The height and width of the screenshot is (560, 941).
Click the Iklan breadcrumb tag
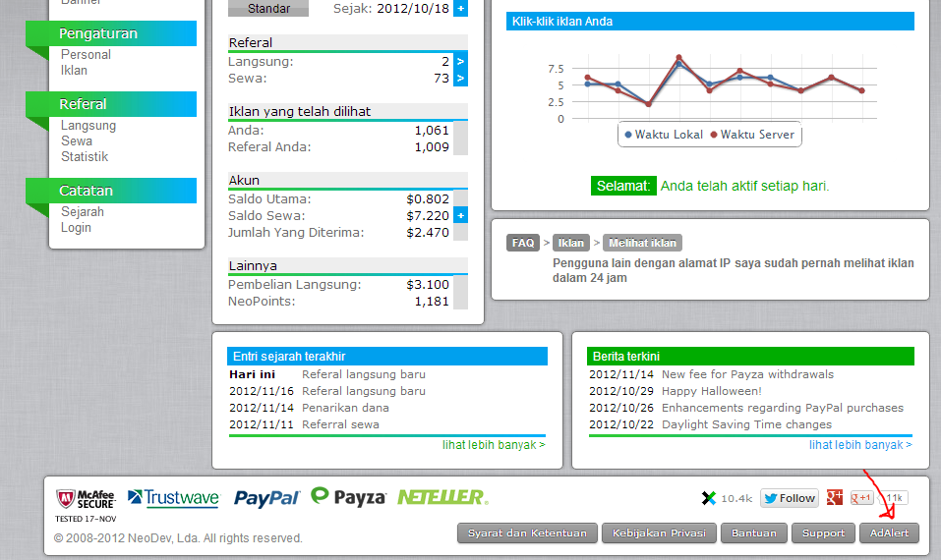tap(570, 243)
